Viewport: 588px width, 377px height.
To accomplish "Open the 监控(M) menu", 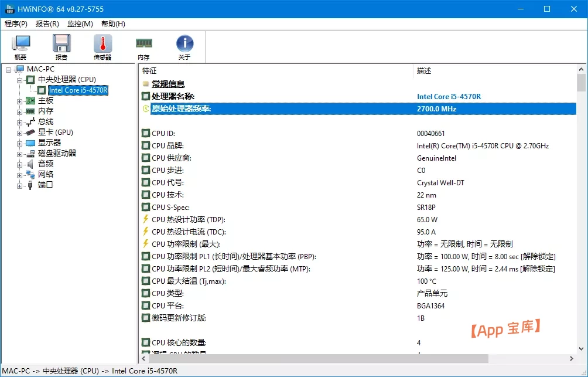I will (80, 24).
